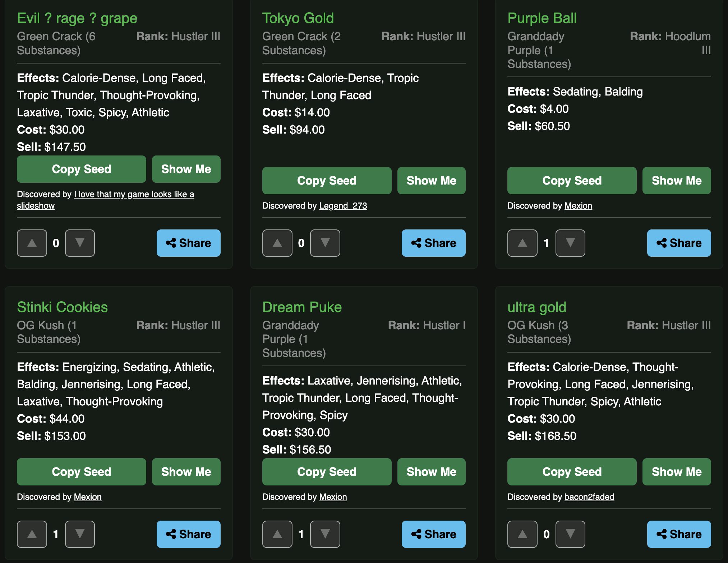Open bacon2faded's profile link
The width and height of the screenshot is (728, 563).
(589, 497)
